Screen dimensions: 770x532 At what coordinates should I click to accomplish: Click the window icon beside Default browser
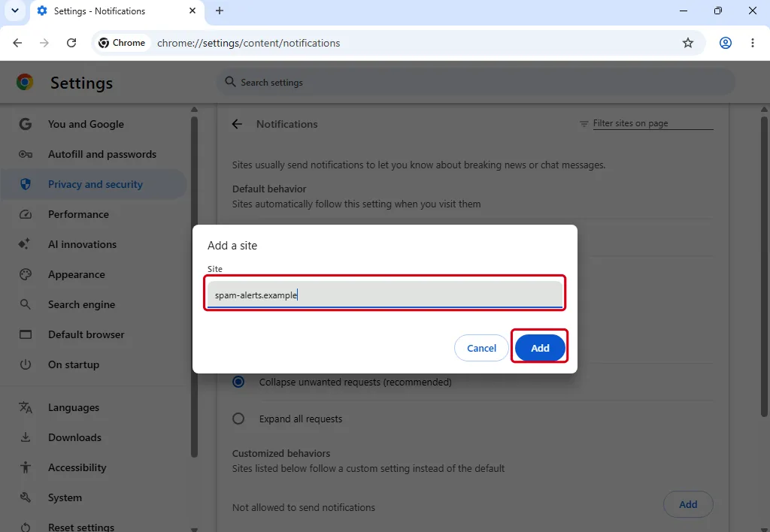25,334
